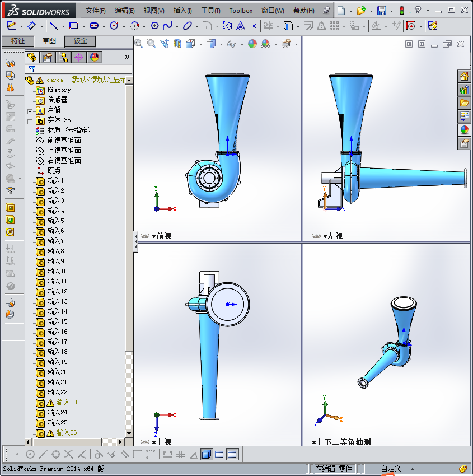Click the New document icon
This screenshot has width=473, height=476.
pos(341,11)
